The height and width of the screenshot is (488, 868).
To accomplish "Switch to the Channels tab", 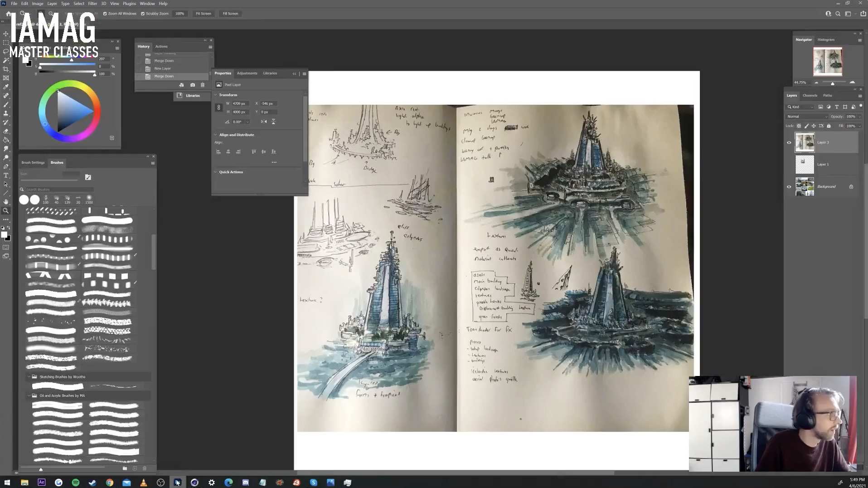I will coord(810,95).
